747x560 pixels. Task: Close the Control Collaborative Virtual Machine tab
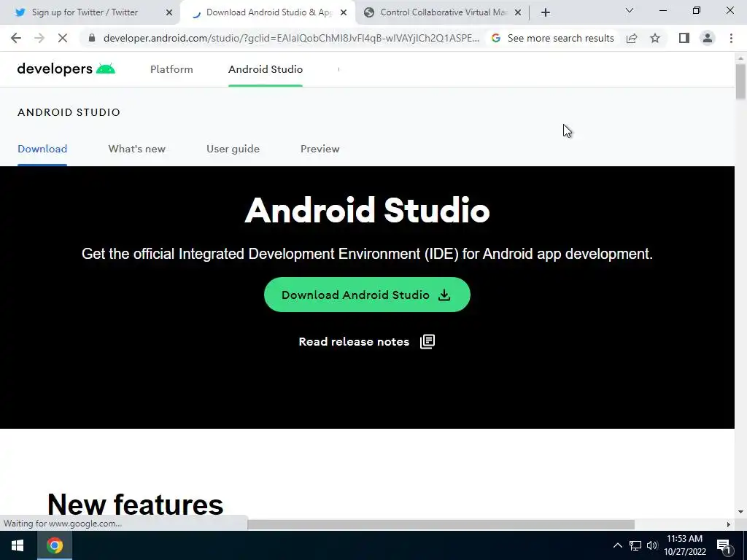[518, 12]
